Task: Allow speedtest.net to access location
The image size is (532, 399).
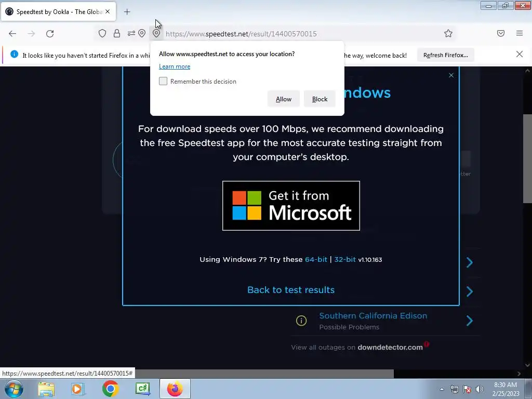Action: (284, 99)
